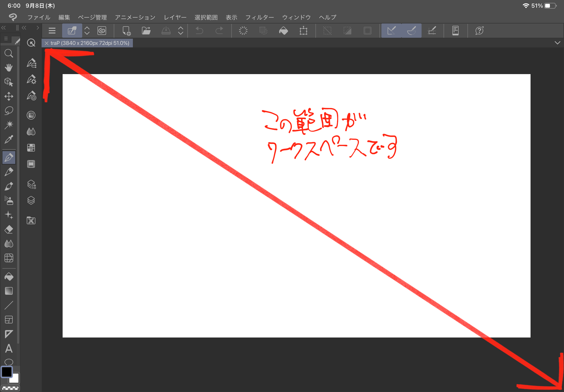Select transparent color checker swatch
Screen dimensions: 564x392
(10, 388)
